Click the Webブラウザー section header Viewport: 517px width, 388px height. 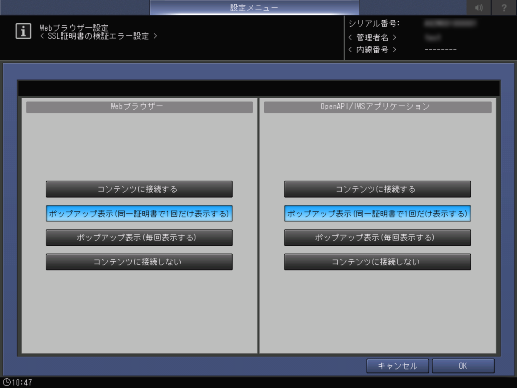pyautogui.click(x=139, y=107)
